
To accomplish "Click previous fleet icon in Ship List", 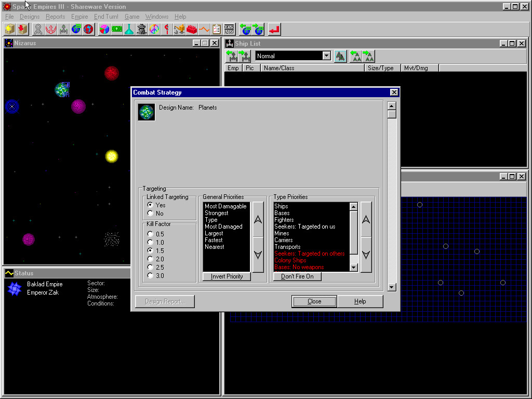I will click(x=356, y=56).
